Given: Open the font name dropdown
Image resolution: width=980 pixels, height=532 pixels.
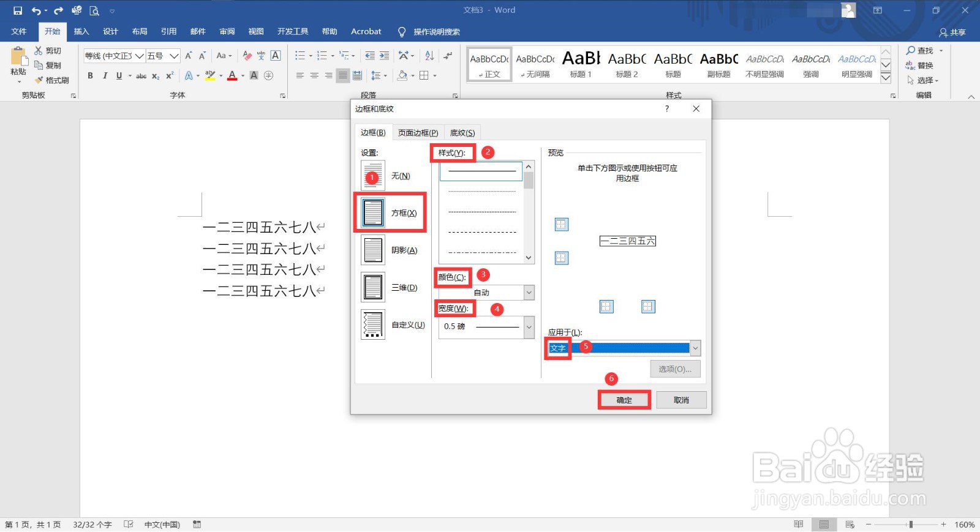Looking at the screenshot, I should pyautogui.click(x=140, y=56).
